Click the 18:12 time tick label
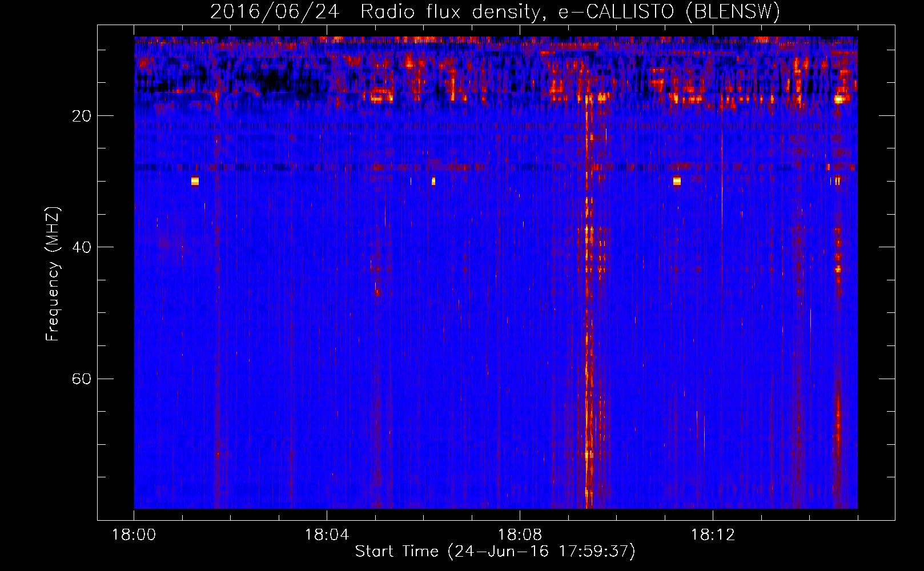924x571 pixels. click(713, 535)
